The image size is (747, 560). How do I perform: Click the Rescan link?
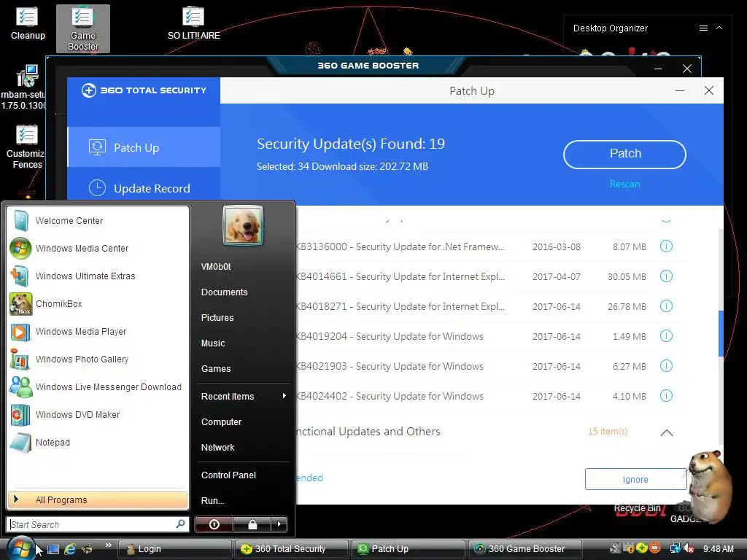(624, 184)
